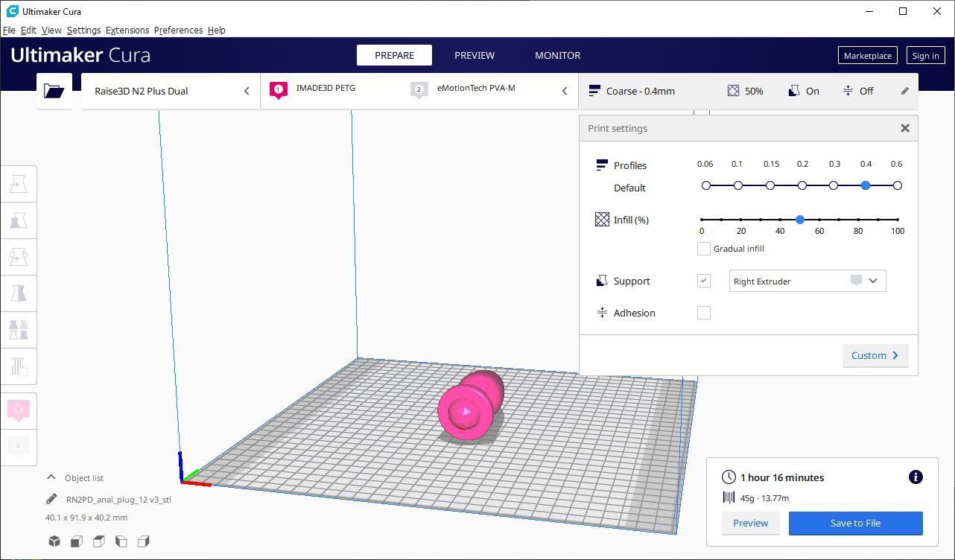Click the pencil icon to rename the object
Image resolution: width=955 pixels, height=560 pixels.
pyautogui.click(x=51, y=499)
